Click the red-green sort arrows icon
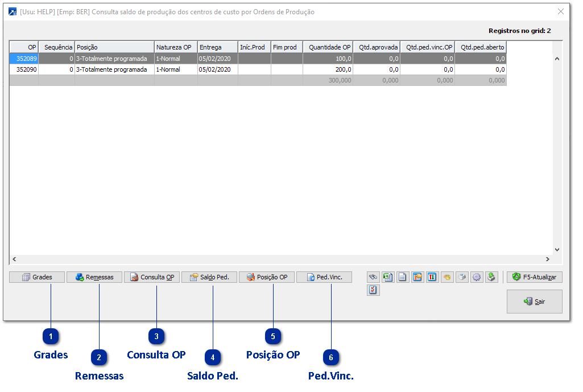 coord(432,277)
